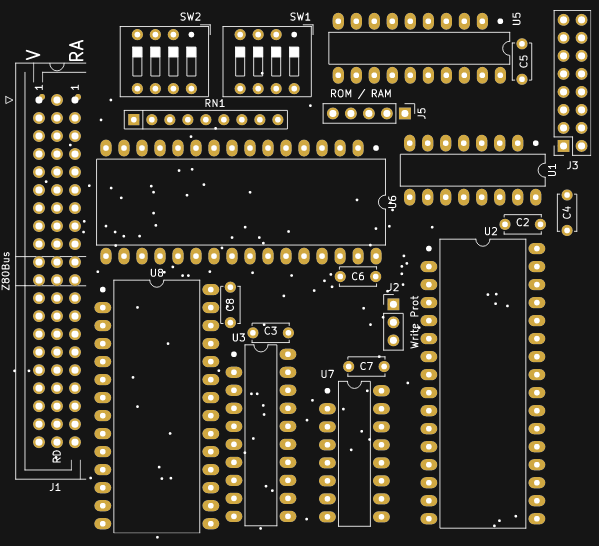Select the U8 chip label
The width and height of the screenshot is (599, 546).
[x=157, y=273]
